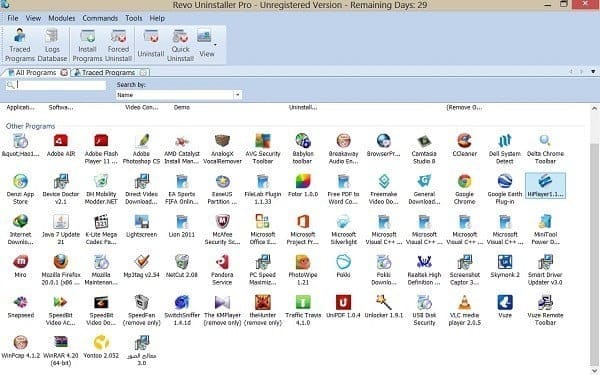Open the Traced Programs toolbar button
Viewport: 600px width, 375px height.
20,45
